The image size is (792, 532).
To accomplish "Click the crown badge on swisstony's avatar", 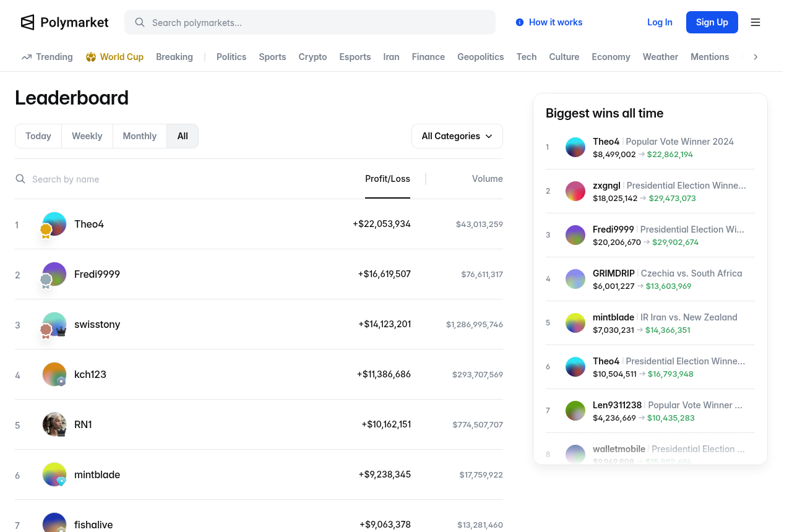I will click(61, 332).
